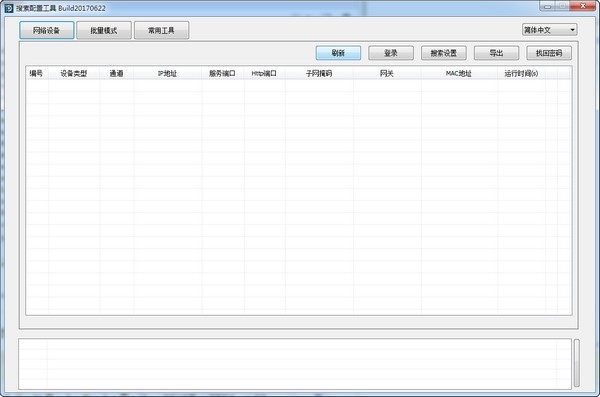Open 搜索设置 settings
Image resolution: width=600 pixels, height=397 pixels.
(x=443, y=53)
